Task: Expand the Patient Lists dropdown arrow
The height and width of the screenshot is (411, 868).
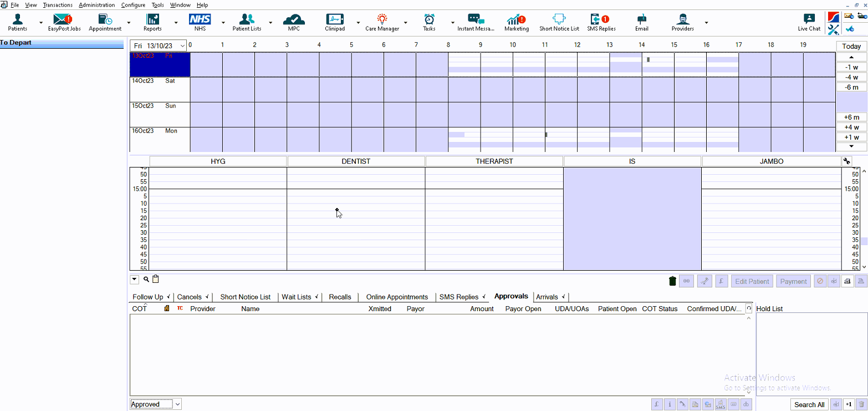Action: tap(270, 23)
